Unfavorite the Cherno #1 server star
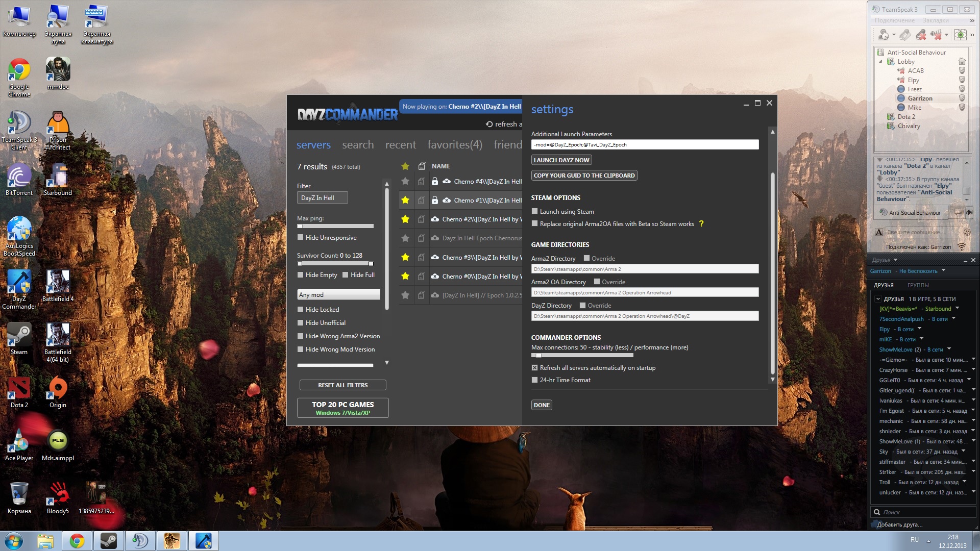Image resolution: width=980 pixels, height=551 pixels. (x=405, y=200)
